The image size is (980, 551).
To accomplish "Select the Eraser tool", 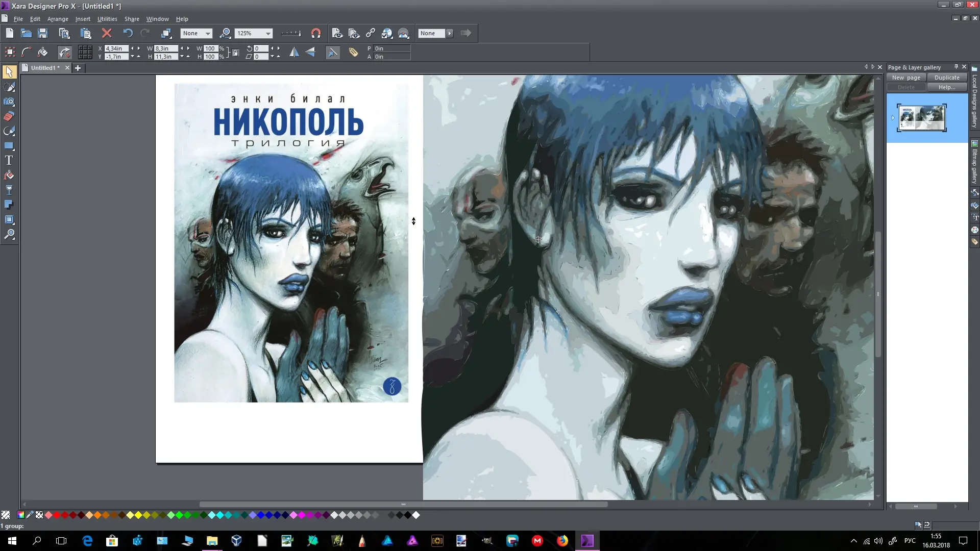I will click(x=9, y=116).
